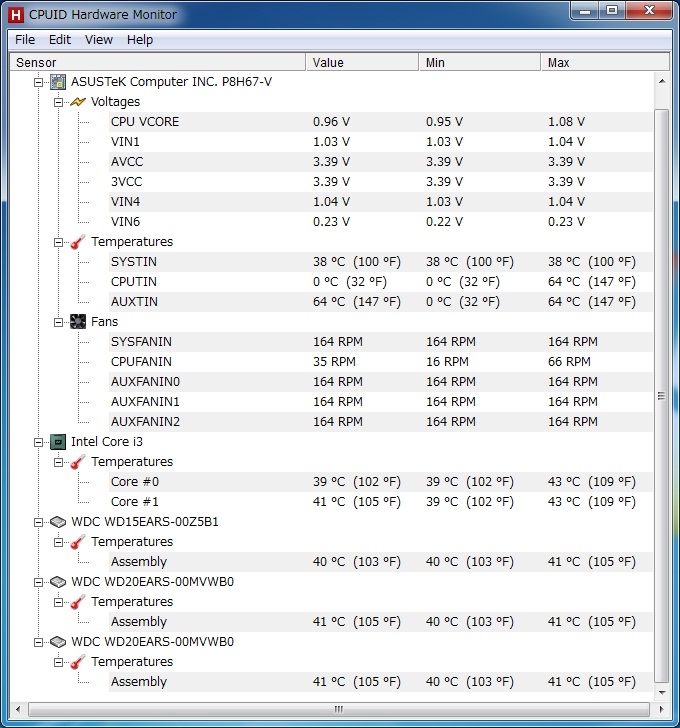The height and width of the screenshot is (728, 680).
Task: Click the WD15EARS hard drive icon
Action: click(x=58, y=522)
